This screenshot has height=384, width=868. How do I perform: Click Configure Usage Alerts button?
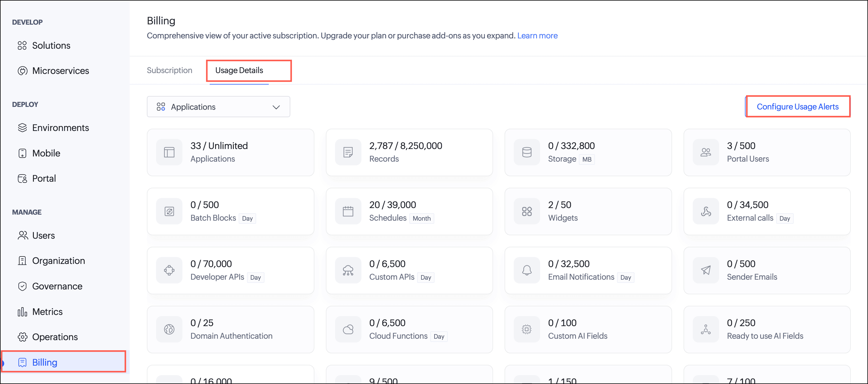click(x=797, y=107)
